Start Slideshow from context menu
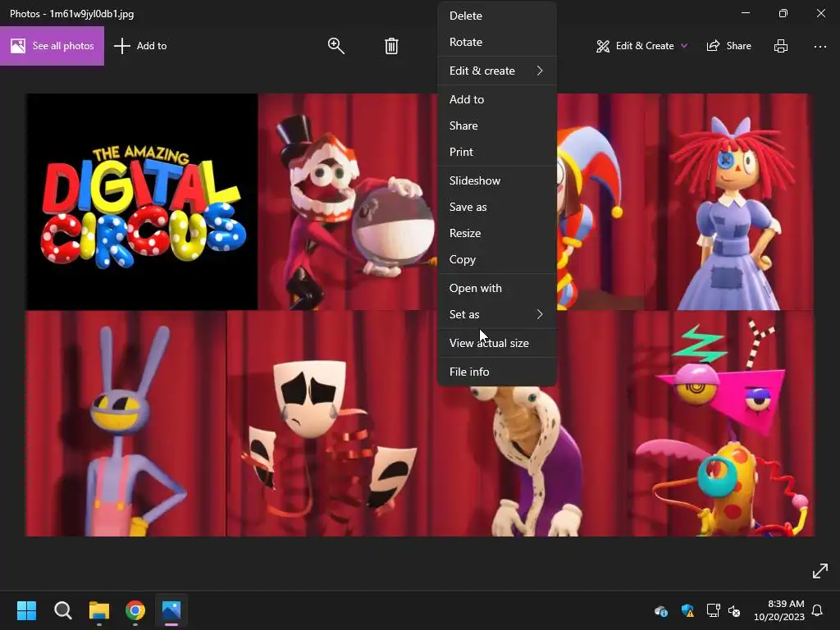 click(x=496, y=181)
